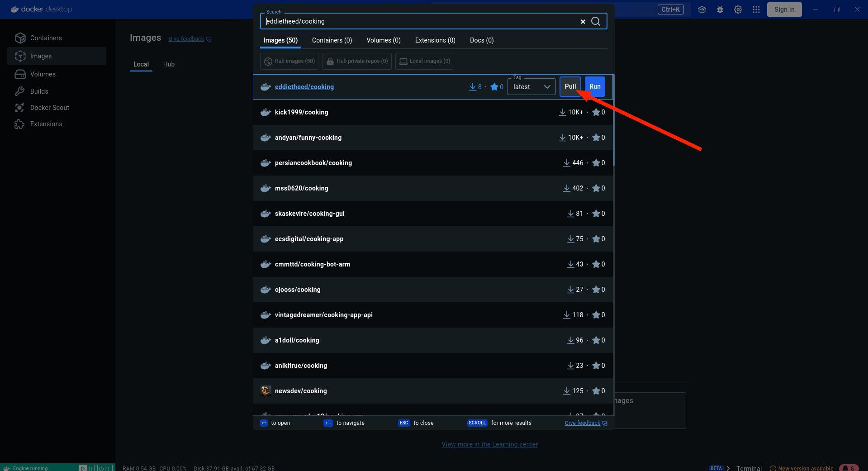This screenshot has height=471, width=868.
Task: Click the BETA badge next to Terminal
Action: (x=716, y=468)
